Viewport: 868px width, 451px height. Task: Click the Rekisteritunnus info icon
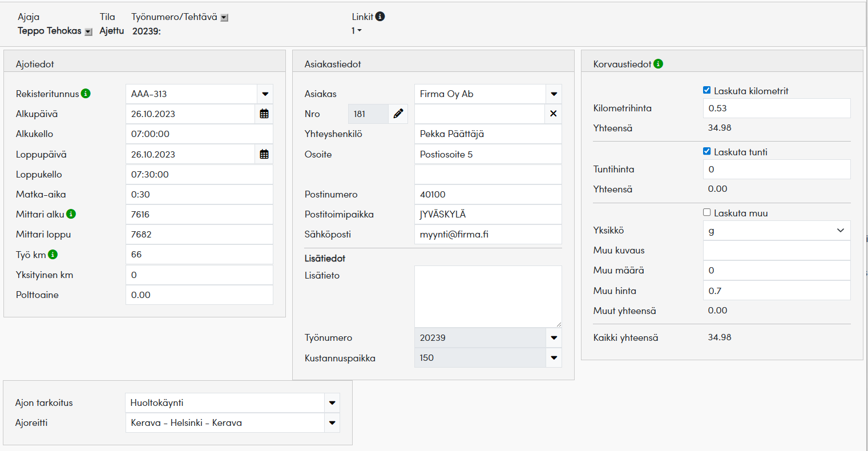[x=86, y=94]
